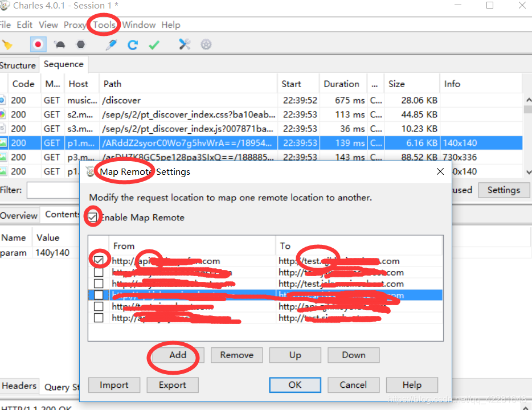The width and height of the screenshot is (532, 410).
Task: Select the /discover request row
Action: click(261, 100)
